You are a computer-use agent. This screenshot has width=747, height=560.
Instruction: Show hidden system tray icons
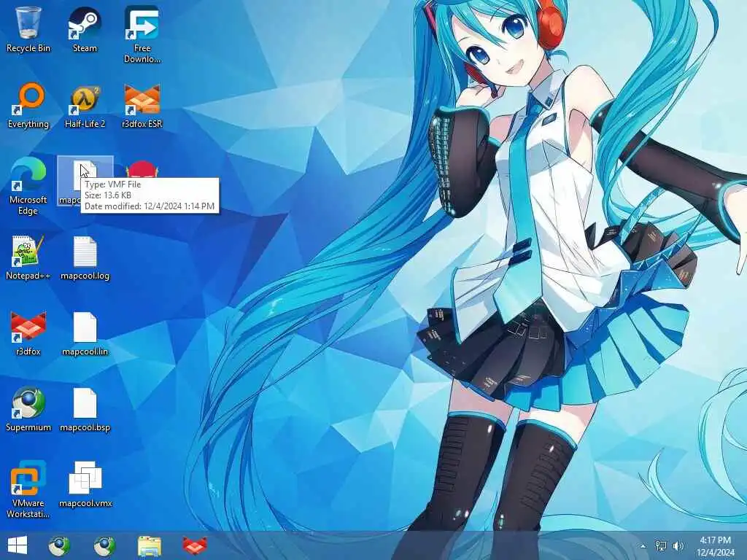[x=643, y=546]
